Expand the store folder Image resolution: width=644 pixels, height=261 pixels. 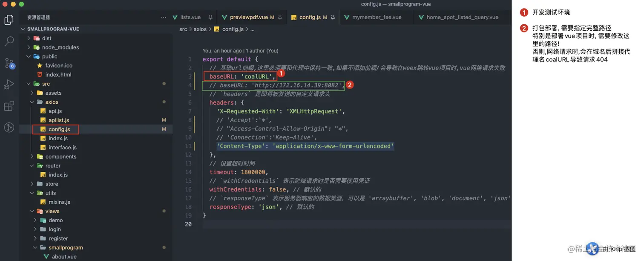[x=32, y=184]
